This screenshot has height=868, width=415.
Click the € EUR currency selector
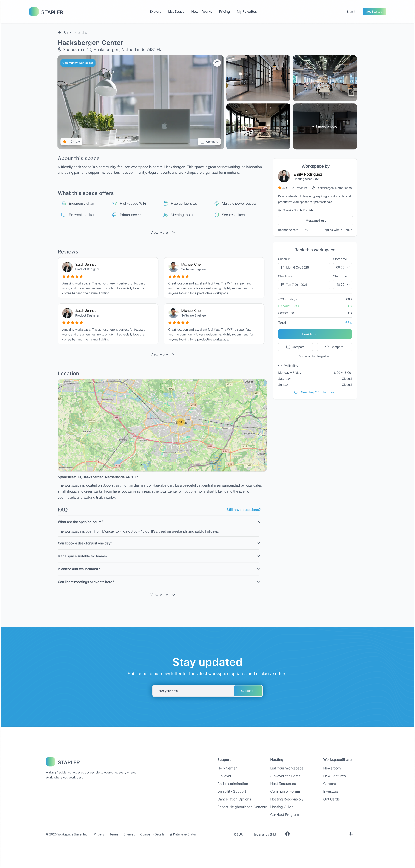pyautogui.click(x=238, y=835)
